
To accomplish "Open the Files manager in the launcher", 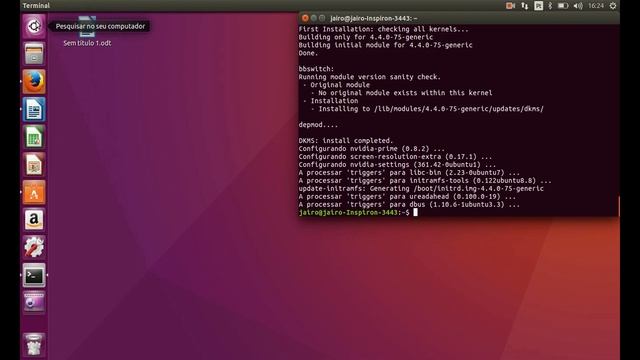I will tap(34, 54).
